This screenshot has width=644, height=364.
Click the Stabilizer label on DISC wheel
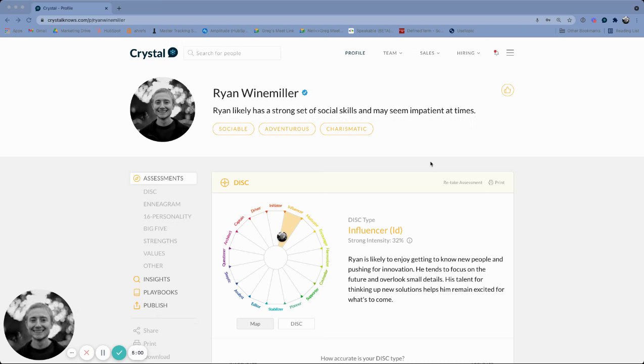coord(275,309)
